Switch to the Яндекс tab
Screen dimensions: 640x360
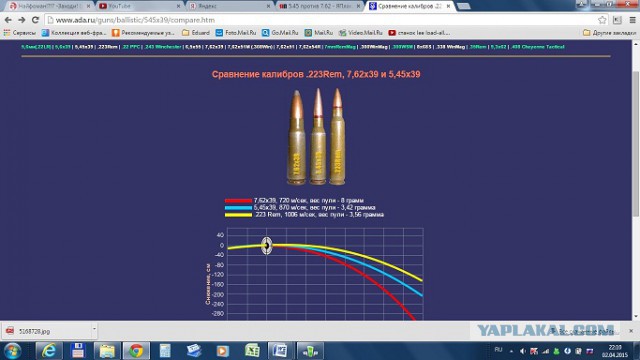(229, 6)
